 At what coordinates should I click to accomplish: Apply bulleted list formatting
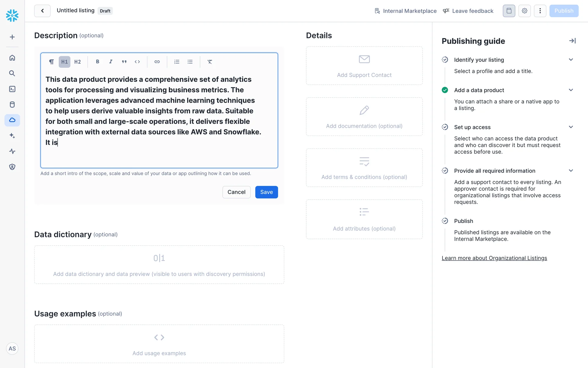click(190, 62)
